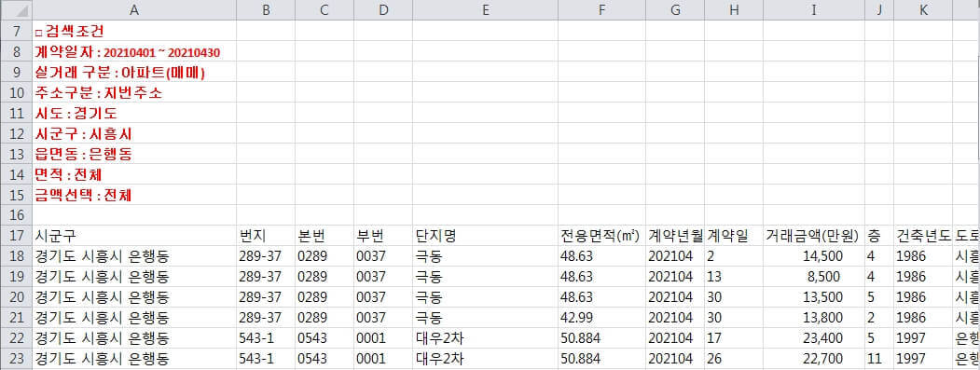Click the '289-37' cell in row 19

pos(266,276)
